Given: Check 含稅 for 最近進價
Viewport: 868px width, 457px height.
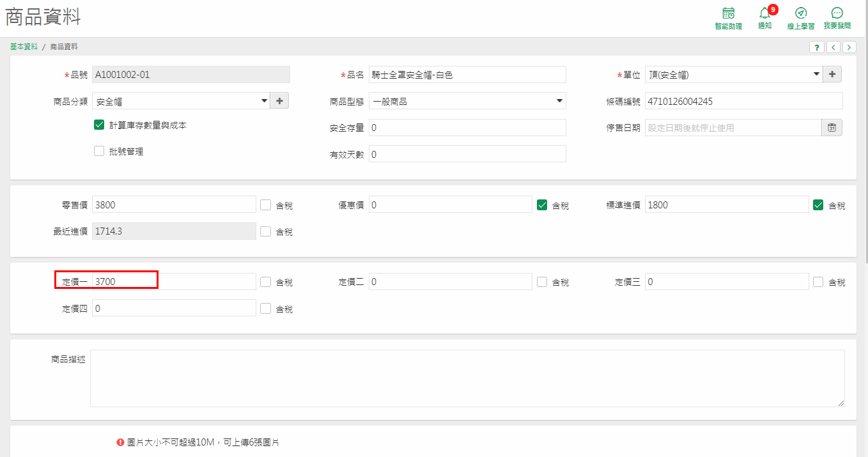Looking at the screenshot, I should [266, 231].
